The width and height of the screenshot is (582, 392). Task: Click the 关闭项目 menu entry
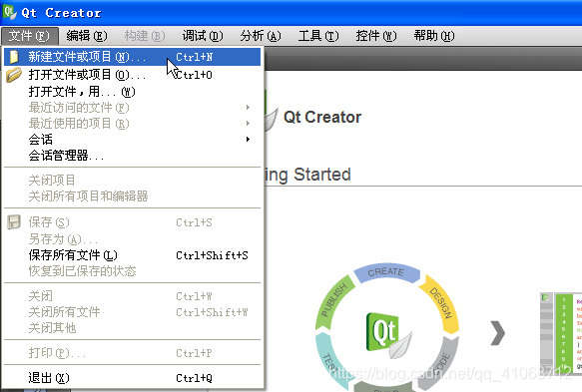pos(132,181)
